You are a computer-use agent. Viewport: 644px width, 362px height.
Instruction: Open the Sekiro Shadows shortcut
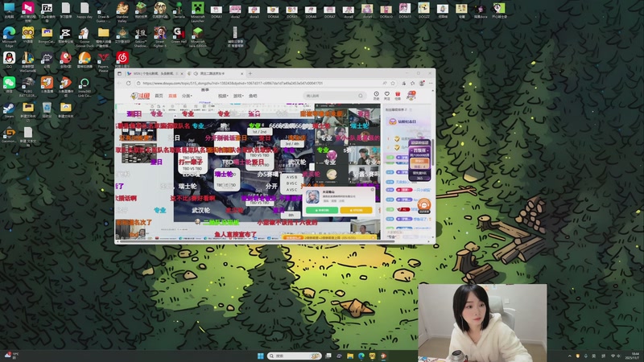141,37
